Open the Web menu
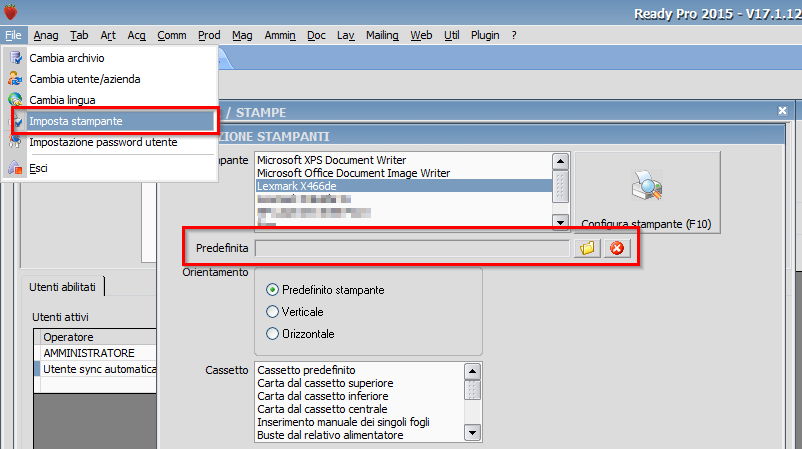Image resolution: width=802 pixels, height=449 pixels. [421, 35]
